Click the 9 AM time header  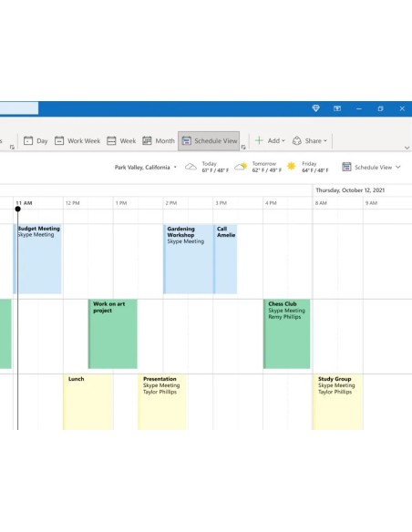371,203
